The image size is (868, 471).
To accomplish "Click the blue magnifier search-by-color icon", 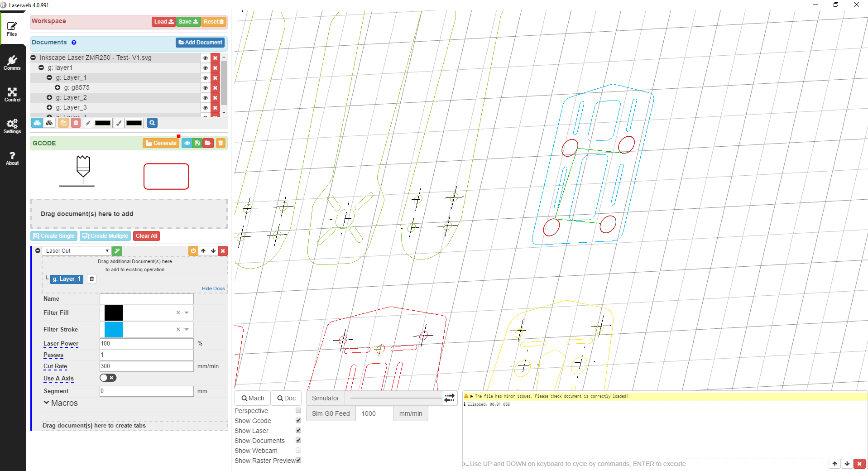I will 152,123.
